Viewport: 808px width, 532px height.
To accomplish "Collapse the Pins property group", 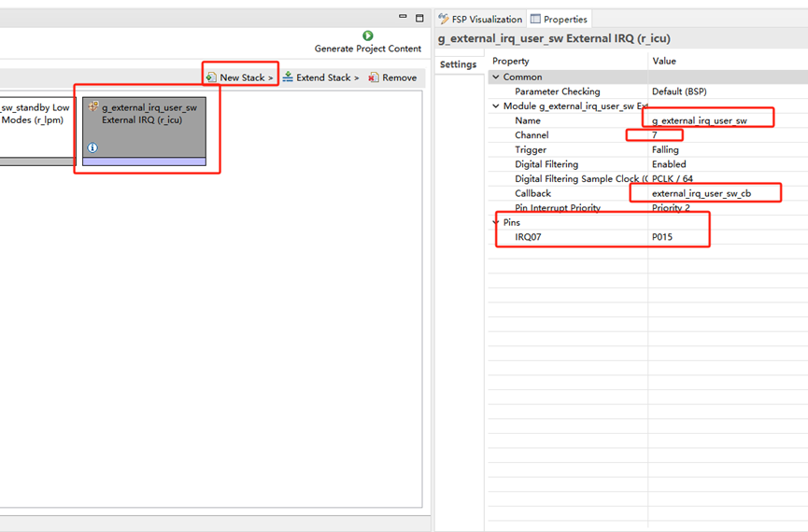I will (x=496, y=222).
